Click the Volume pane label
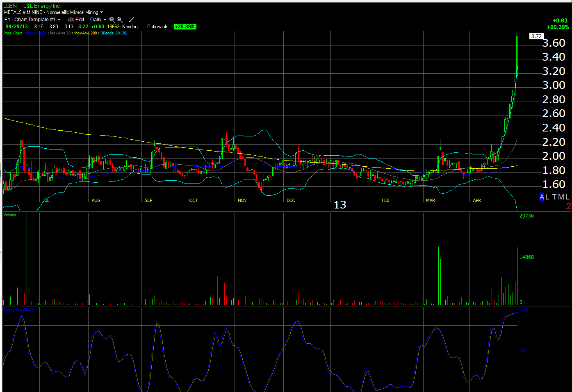572x392 pixels. pyautogui.click(x=10, y=215)
